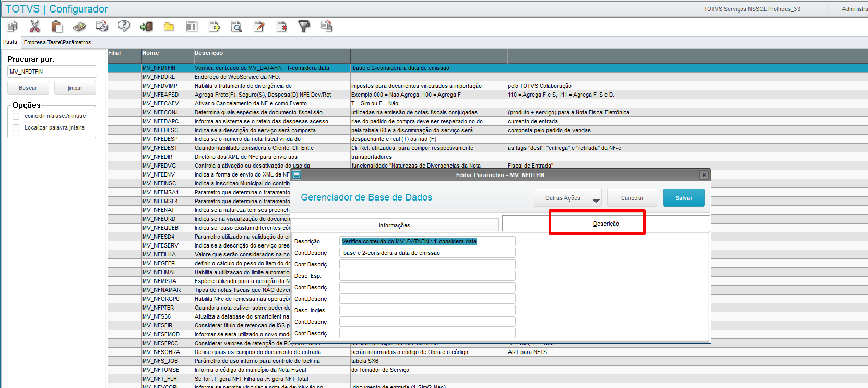Select the MV_NFDVIMP row
This screenshot has width=868, height=388.
(487, 86)
